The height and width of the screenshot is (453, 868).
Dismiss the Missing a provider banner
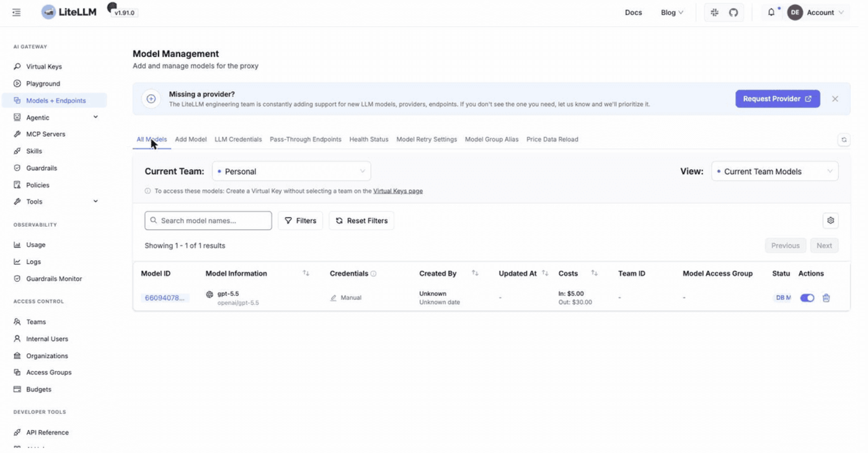835,99
